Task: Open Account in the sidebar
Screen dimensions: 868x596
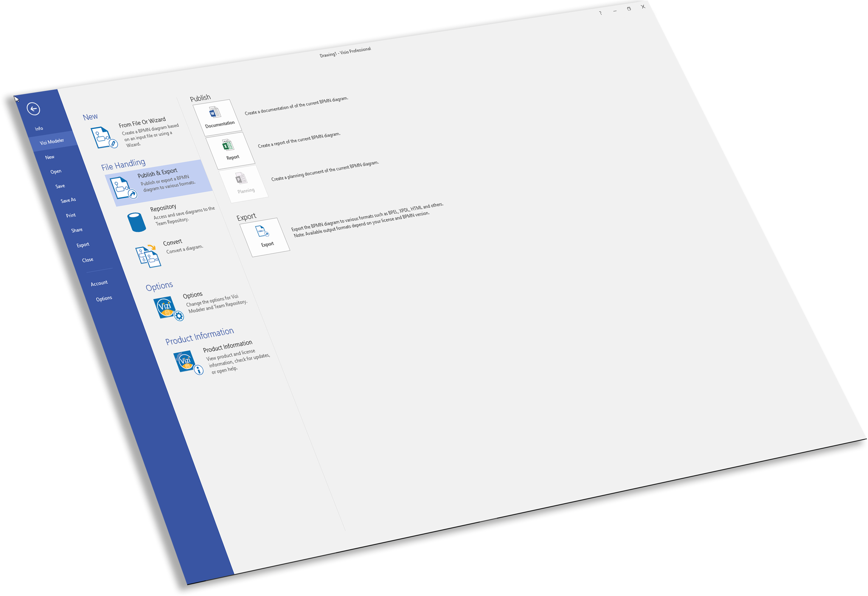Action: 99,283
